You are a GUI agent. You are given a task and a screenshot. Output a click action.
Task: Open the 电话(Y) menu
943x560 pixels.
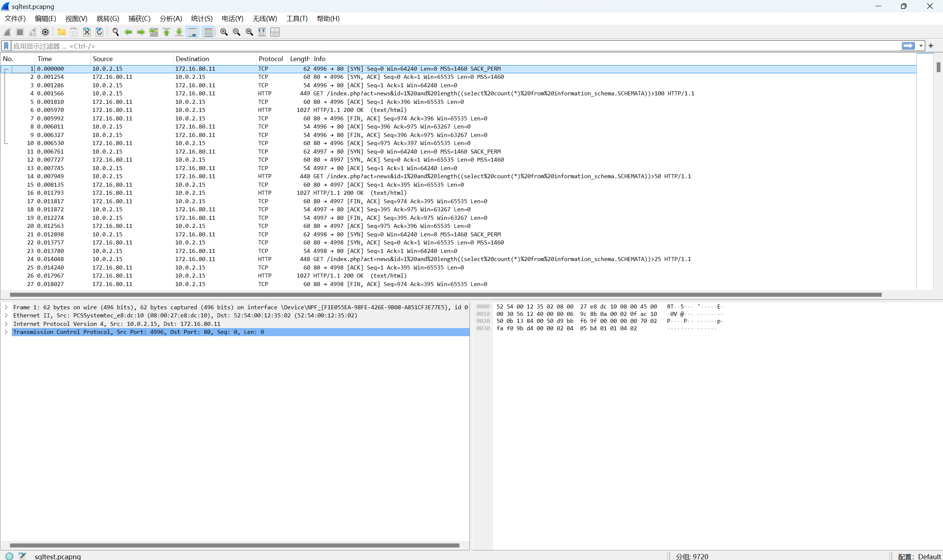click(x=232, y=18)
